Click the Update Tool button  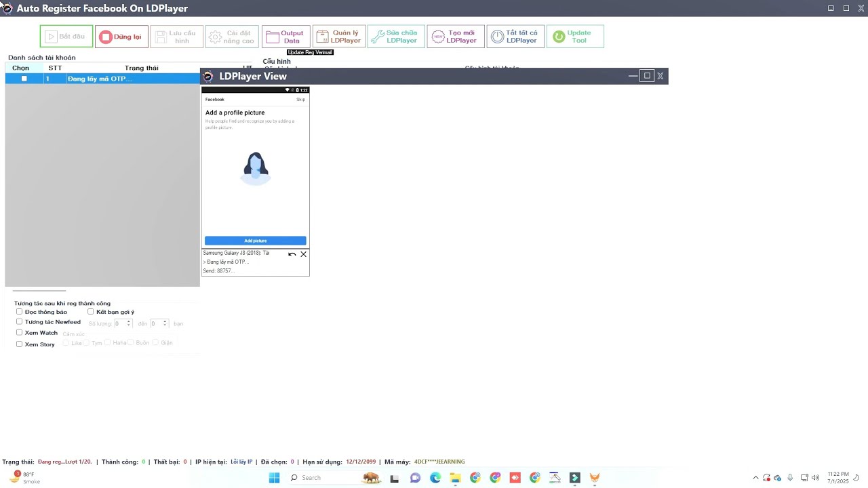click(575, 37)
